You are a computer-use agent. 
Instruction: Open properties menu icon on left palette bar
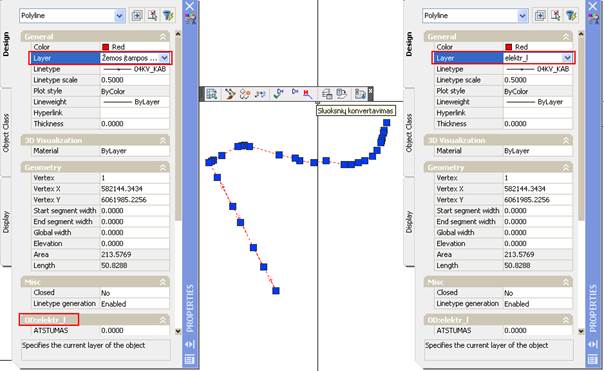(x=190, y=360)
